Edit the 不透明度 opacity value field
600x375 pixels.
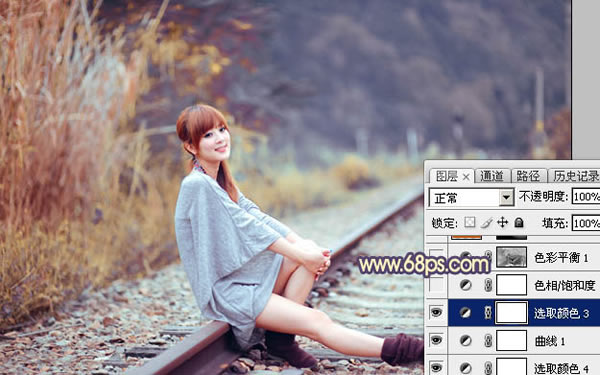point(586,197)
